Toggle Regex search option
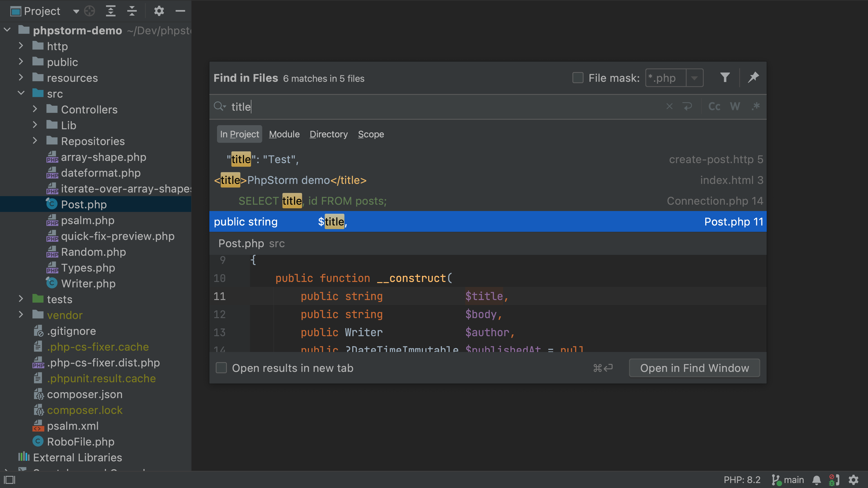 (756, 107)
